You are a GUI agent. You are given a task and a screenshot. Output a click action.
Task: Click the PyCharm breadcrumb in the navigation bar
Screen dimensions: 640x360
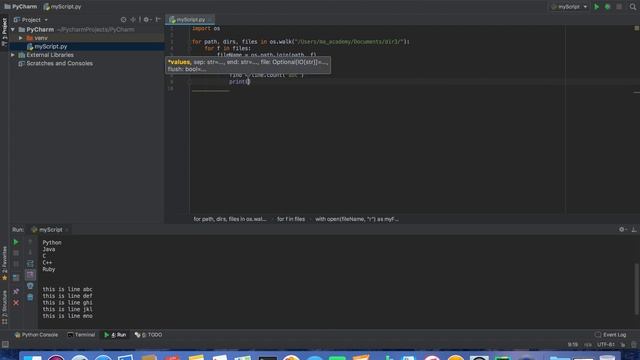20,7
